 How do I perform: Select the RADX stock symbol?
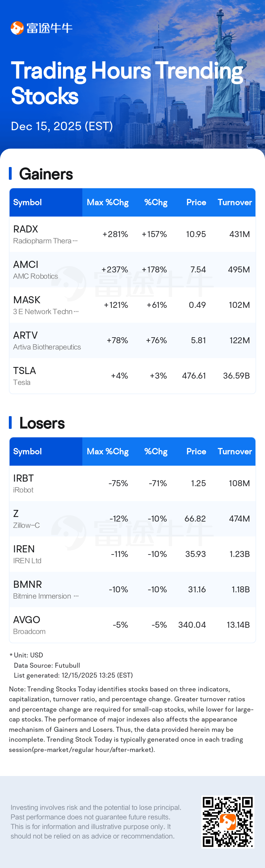click(x=25, y=229)
